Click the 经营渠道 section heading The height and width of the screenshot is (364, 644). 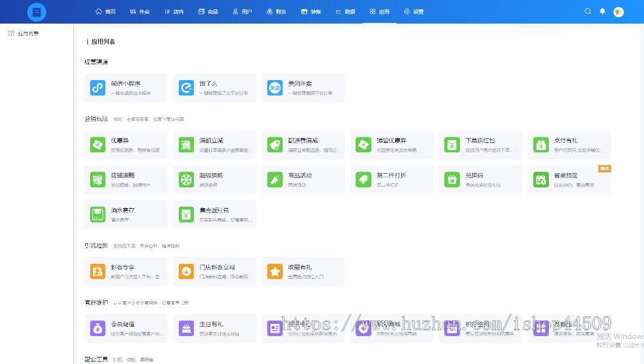[97, 62]
